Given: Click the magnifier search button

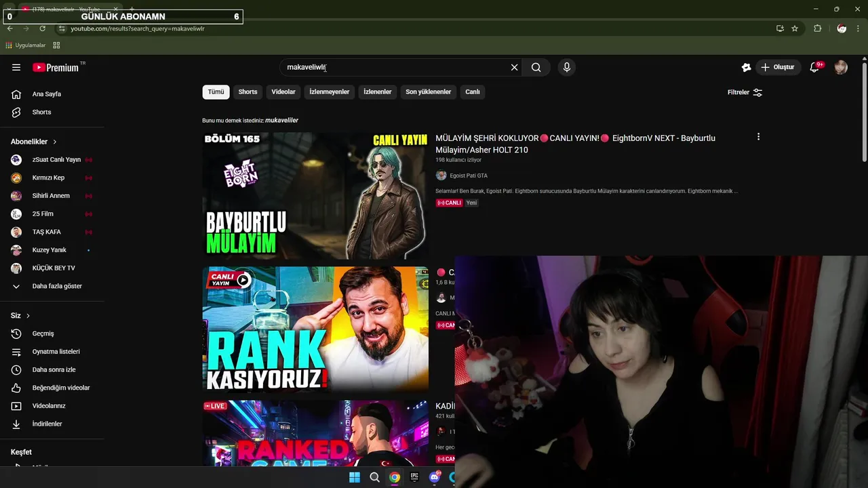Looking at the screenshot, I should (536, 67).
